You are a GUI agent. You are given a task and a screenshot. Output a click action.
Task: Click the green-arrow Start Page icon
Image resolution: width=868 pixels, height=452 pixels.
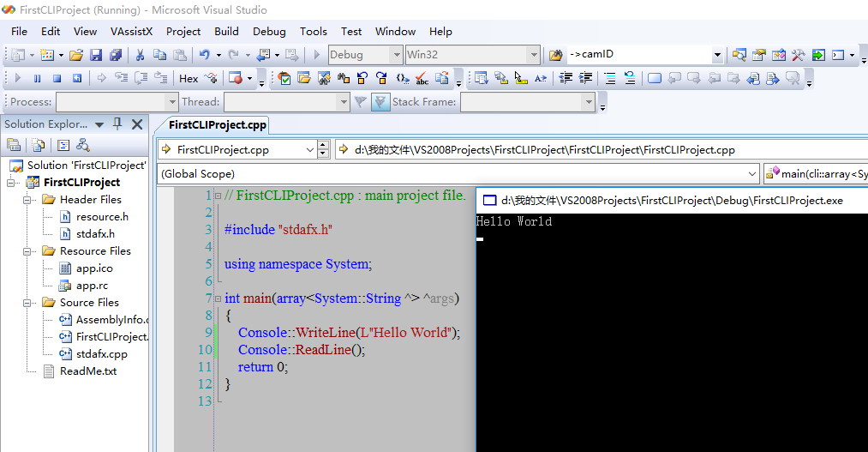click(x=818, y=55)
